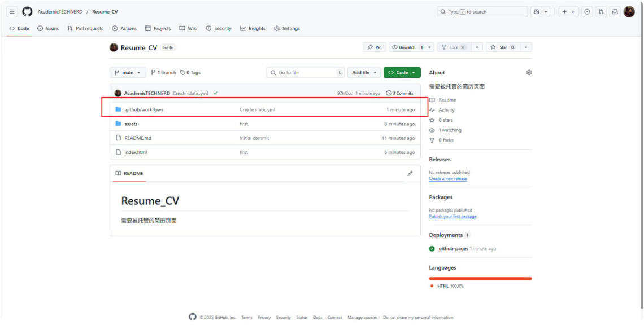
Task: Switch to the Settings tab
Action: pyautogui.click(x=286, y=28)
